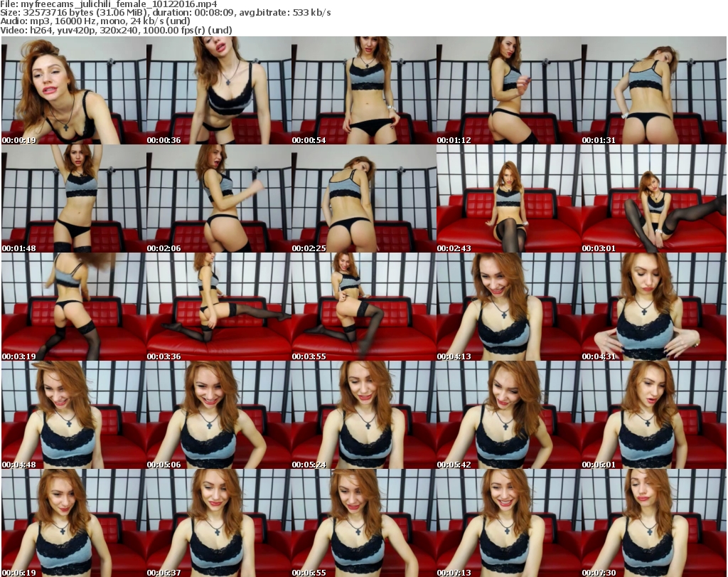Screen dimensions: 728x577
Task: Open the frame at 00:07:13
Action: click(508, 522)
